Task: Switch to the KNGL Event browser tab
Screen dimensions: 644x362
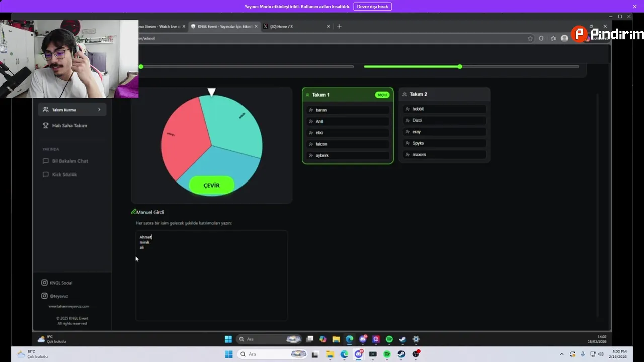Action: (x=224, y=26)
